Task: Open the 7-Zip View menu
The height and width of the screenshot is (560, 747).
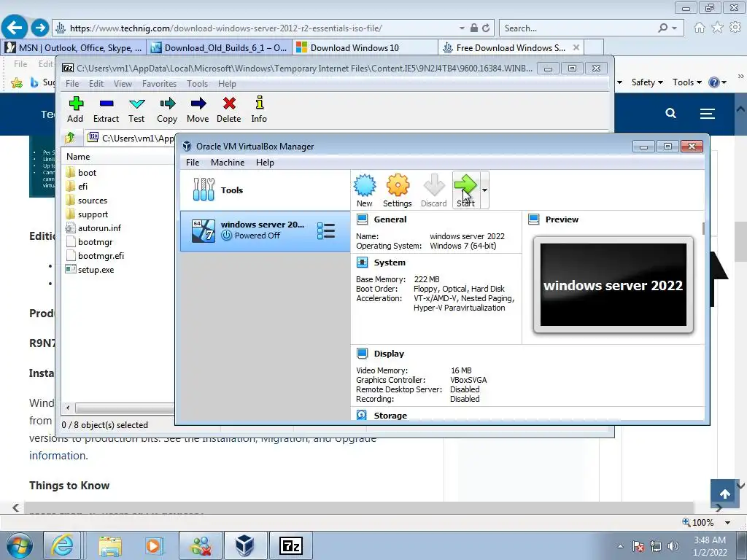Action: pos(123,84)
